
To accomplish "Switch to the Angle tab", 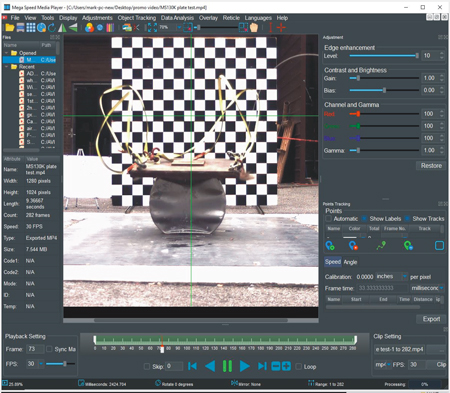I will pyautogui.click(x=350, y=262).
